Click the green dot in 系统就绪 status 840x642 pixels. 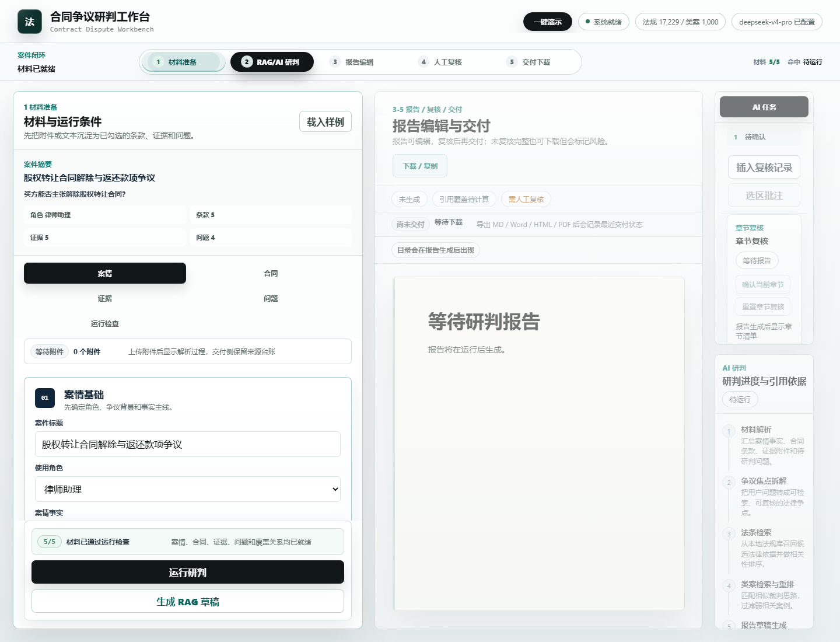587,22
